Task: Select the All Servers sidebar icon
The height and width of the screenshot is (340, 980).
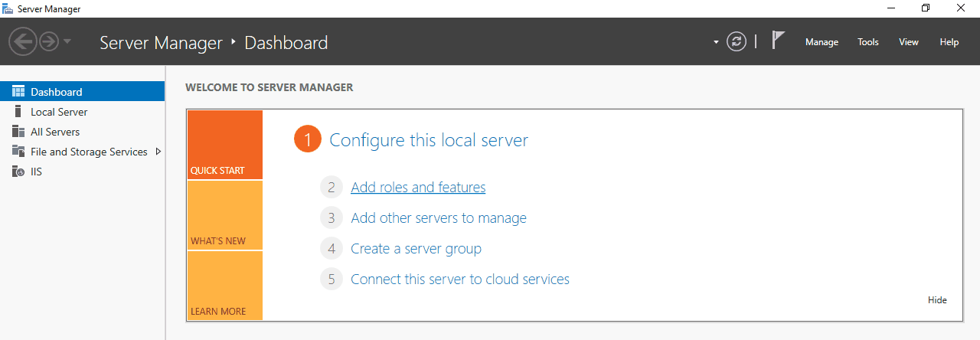Action: 18,132
